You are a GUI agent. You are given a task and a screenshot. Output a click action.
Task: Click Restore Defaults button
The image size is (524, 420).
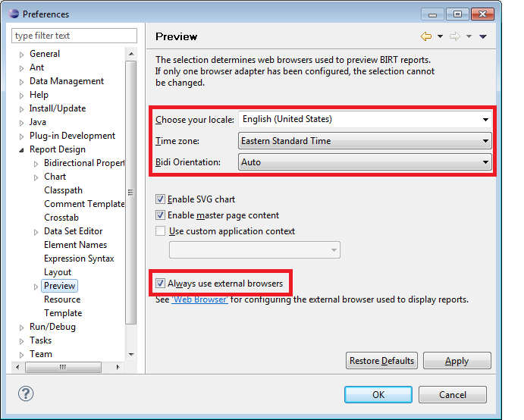point(381,361)
